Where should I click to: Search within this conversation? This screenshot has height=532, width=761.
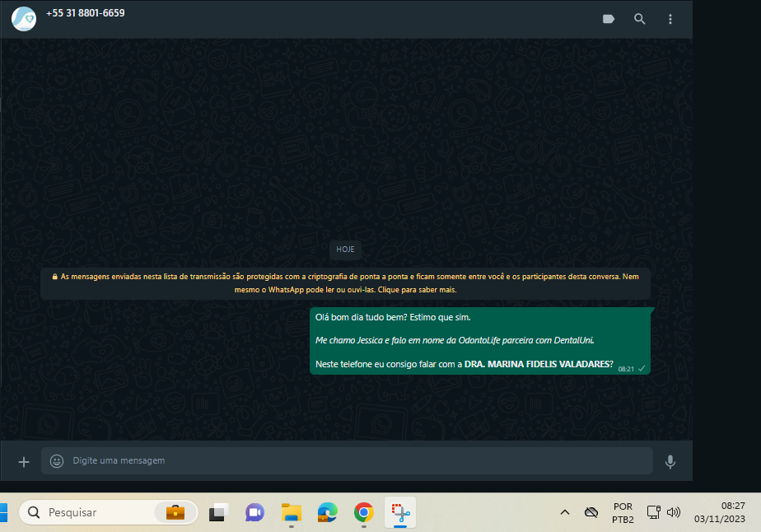point(640,19)
